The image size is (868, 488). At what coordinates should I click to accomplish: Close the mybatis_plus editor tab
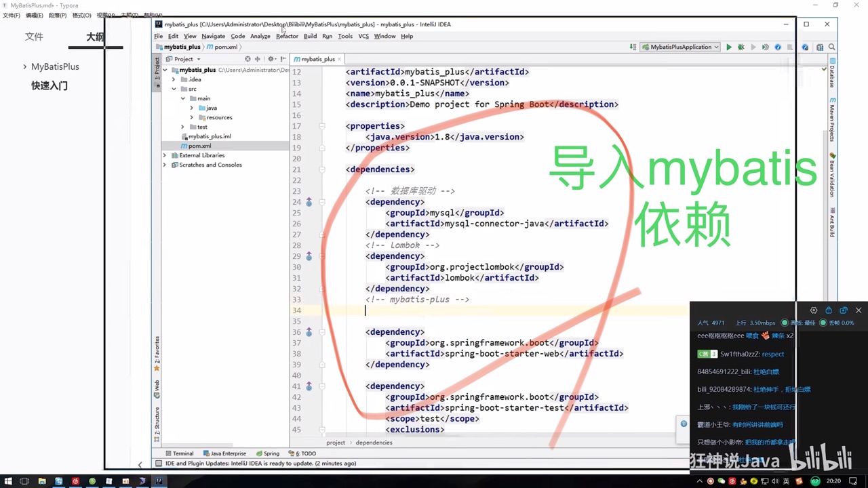[339, 59]
